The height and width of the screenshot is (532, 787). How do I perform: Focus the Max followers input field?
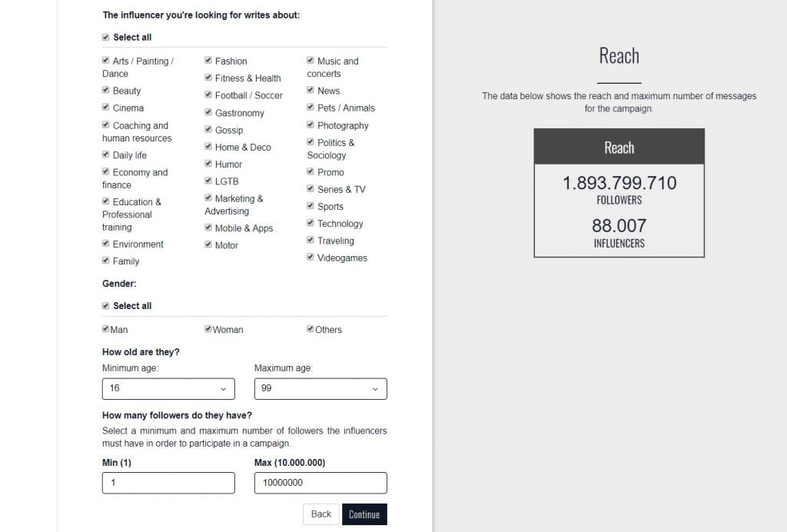tap(320, 483)
